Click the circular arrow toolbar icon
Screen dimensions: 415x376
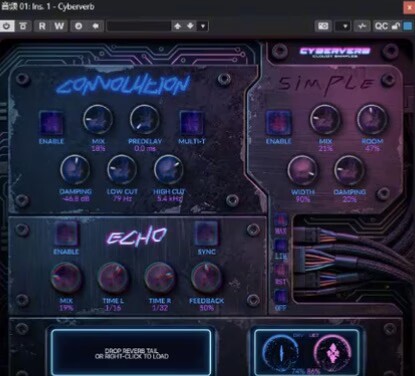pyautogui.click(x=79, y=26)
